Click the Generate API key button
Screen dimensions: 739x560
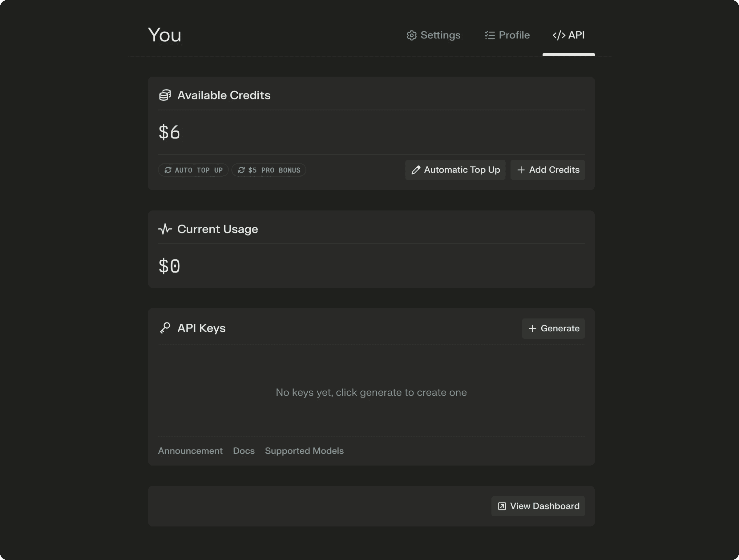[553, 328]
